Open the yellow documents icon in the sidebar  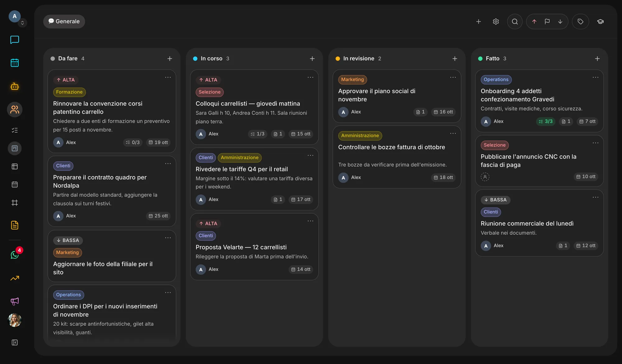click(15, 225)
